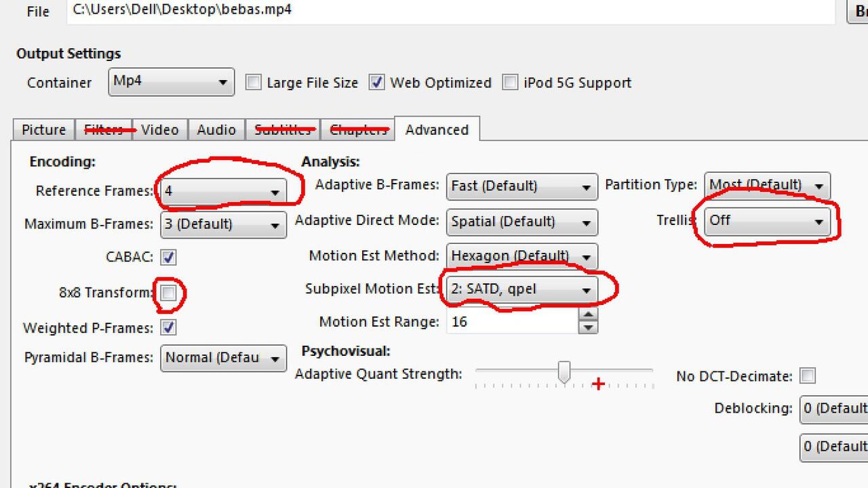Decrease Motion Est Range with down arrow

588,327
